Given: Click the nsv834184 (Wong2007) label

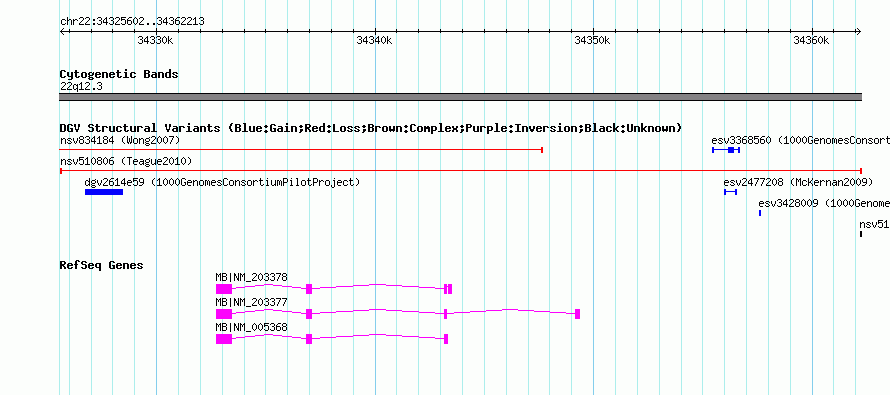Looking at the screenshot, I should pos(120,140).
